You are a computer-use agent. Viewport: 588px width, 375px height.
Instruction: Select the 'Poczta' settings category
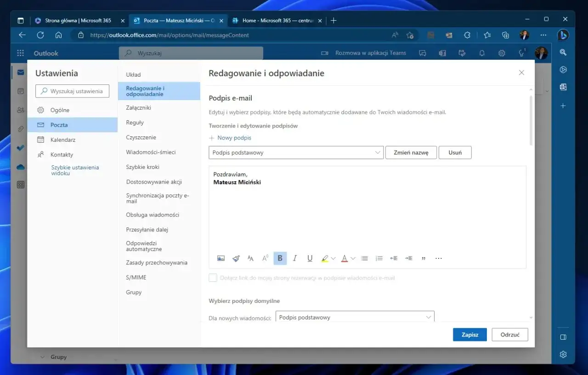[72, 125]
